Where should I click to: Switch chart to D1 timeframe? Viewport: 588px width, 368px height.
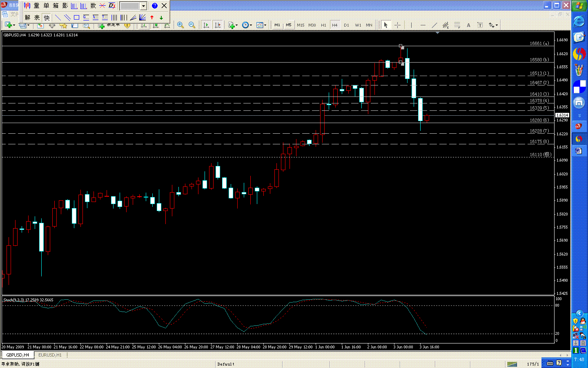click(346, 25)
